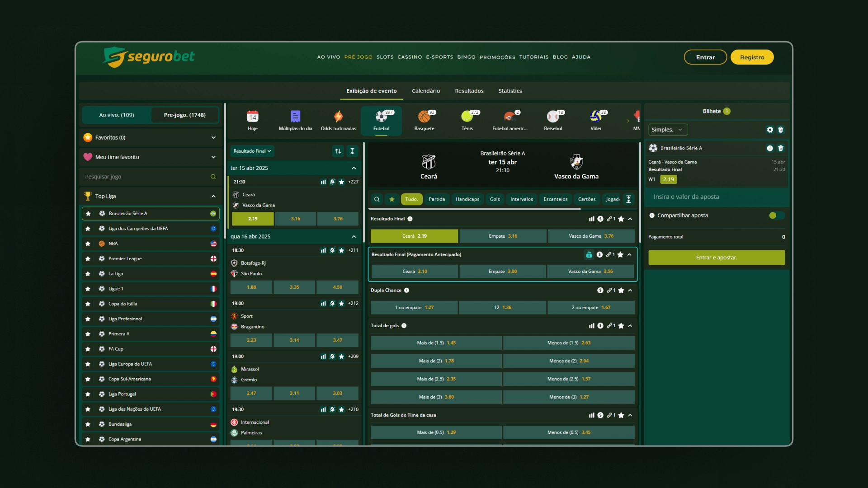Viewport: 868px width, 488px height.
Task: Open Odds turbinadas flame icon
Action: point(338,117)
